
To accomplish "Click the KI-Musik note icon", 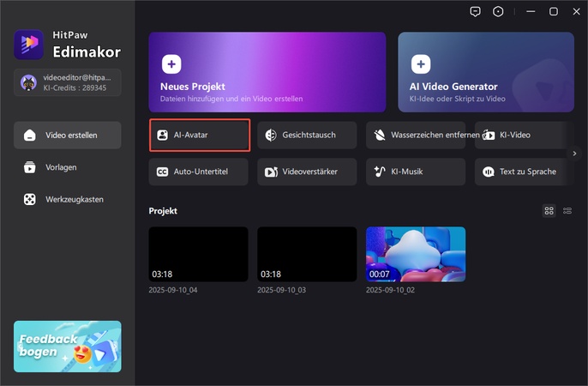I will (380, 172).
